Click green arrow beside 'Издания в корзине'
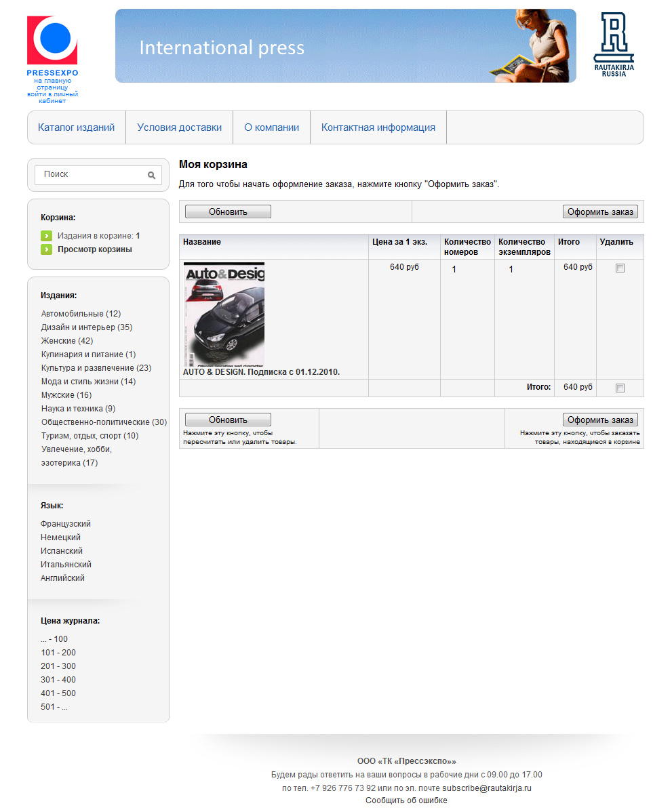 46,236
